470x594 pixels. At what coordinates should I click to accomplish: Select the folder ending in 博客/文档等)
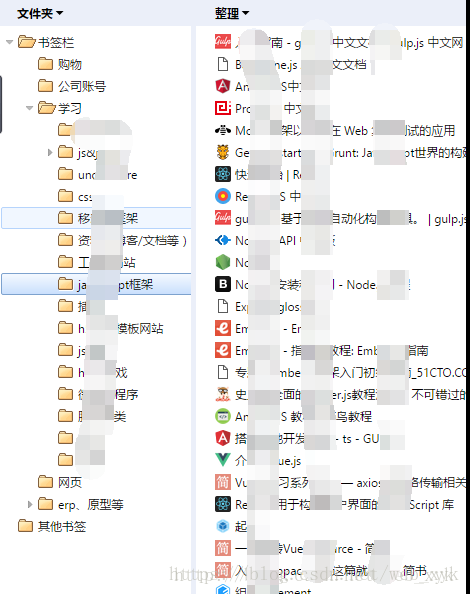122,240
